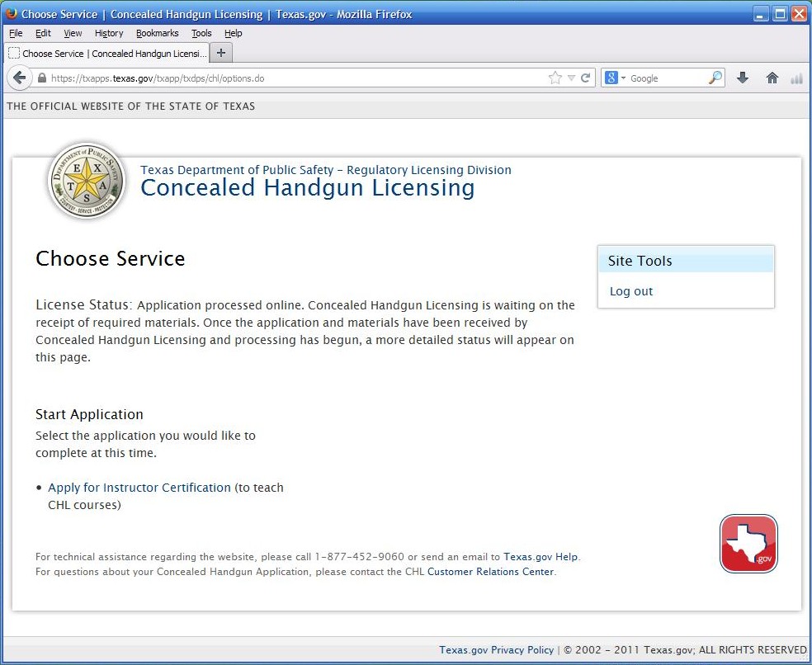Viewport: 812px width, 665px height.
Task: Open the Downloads arrow in the toolbar
Action: [x=742, y=78]
